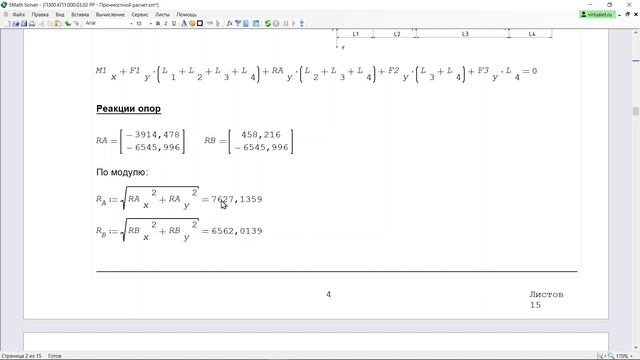Save the worksheet with the floppy icon
Screen dimensions: 640x360
coord(24,23)
